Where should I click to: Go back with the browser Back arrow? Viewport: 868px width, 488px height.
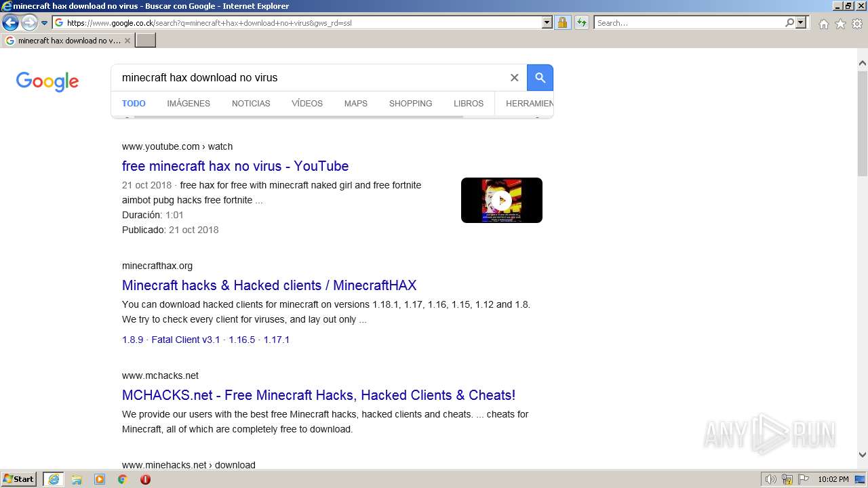10,23
